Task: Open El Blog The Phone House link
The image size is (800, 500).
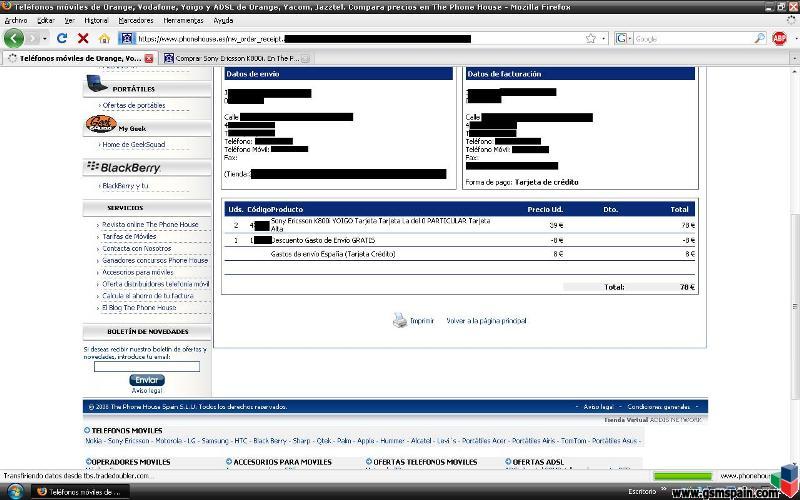Action: click(139, 308)
